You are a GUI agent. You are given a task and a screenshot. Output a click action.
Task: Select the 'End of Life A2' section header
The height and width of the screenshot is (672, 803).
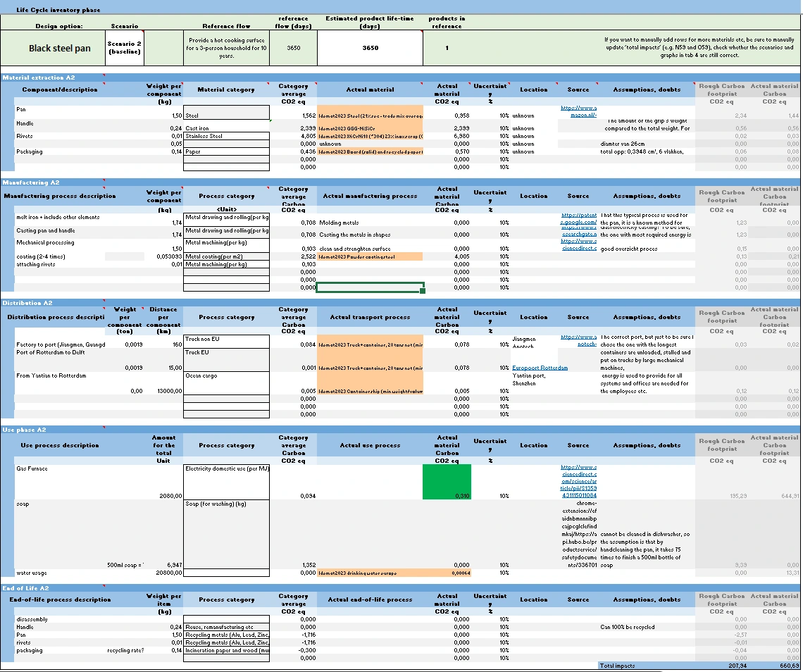pos(25,588)
